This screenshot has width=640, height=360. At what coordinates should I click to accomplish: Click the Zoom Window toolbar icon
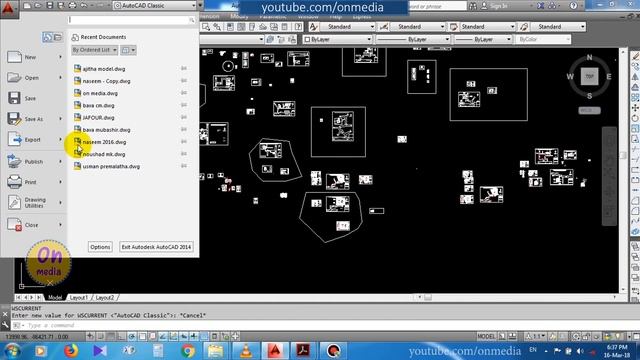[x=206, y=27]
